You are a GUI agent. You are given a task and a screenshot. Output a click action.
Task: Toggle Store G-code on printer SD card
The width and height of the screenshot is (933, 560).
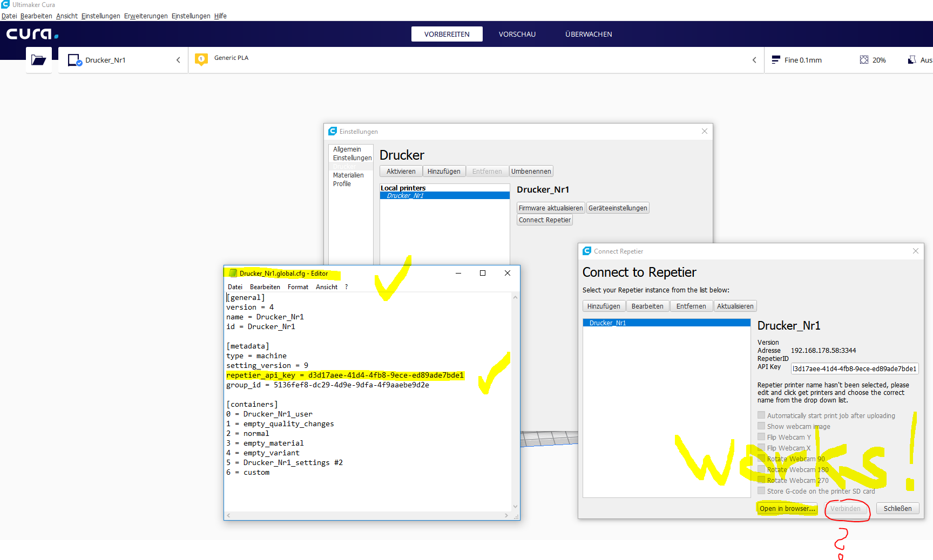coord(761,491)
